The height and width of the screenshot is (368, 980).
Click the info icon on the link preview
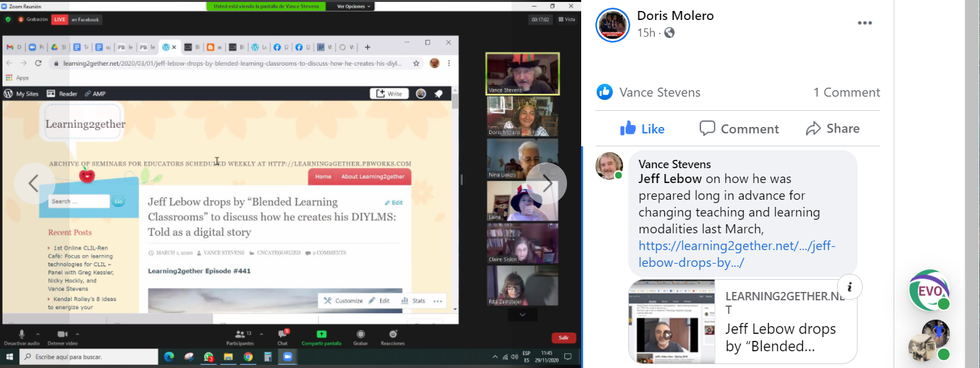pos(850,287)
